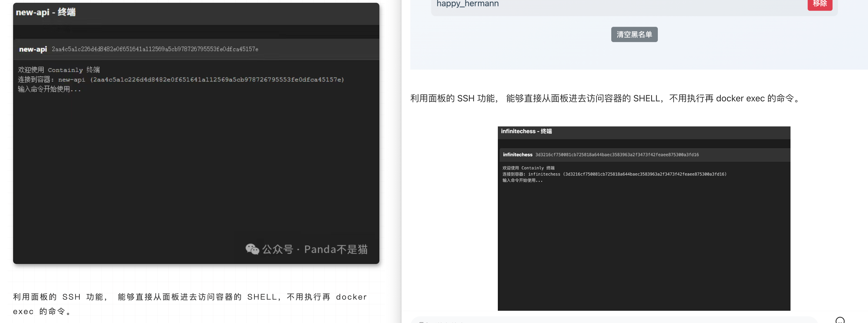This screenshot has height=323, width=868.
Task: Click the happy_hermann blacklist entry
Action: click(x=467, y=4)
